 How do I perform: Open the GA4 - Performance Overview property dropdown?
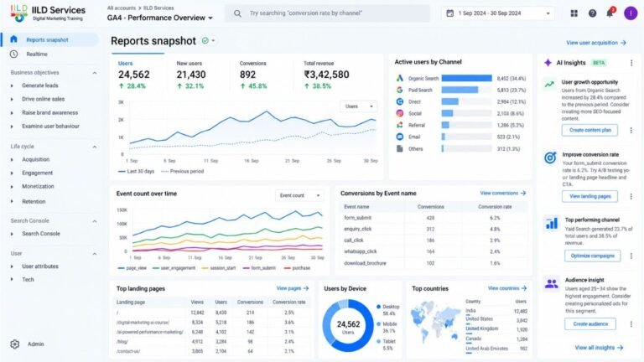(x=160, y=18)
